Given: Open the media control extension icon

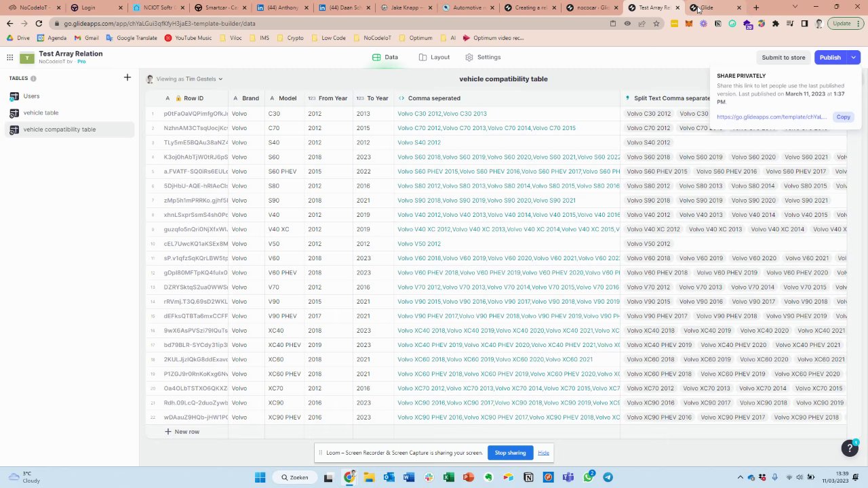Looking at the screenshot, I should (790, 24).
